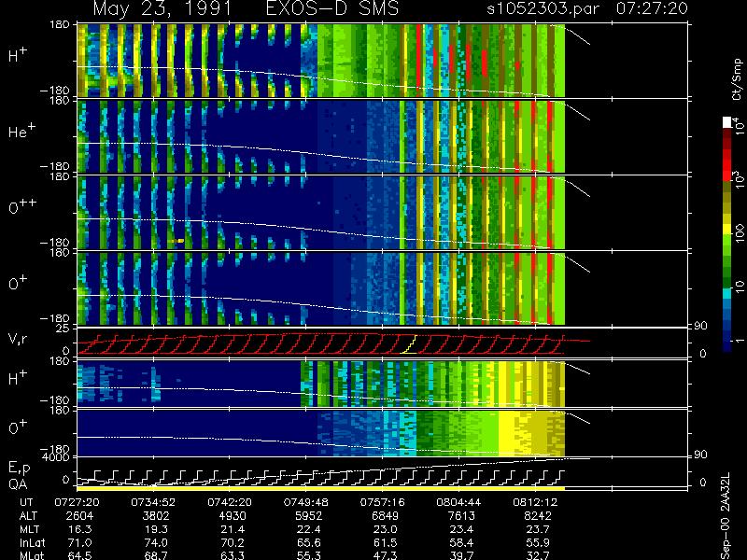Viewport: 747px width, 560px height.
Task: Click the '4000' axis label
Action: click(56, 457)
